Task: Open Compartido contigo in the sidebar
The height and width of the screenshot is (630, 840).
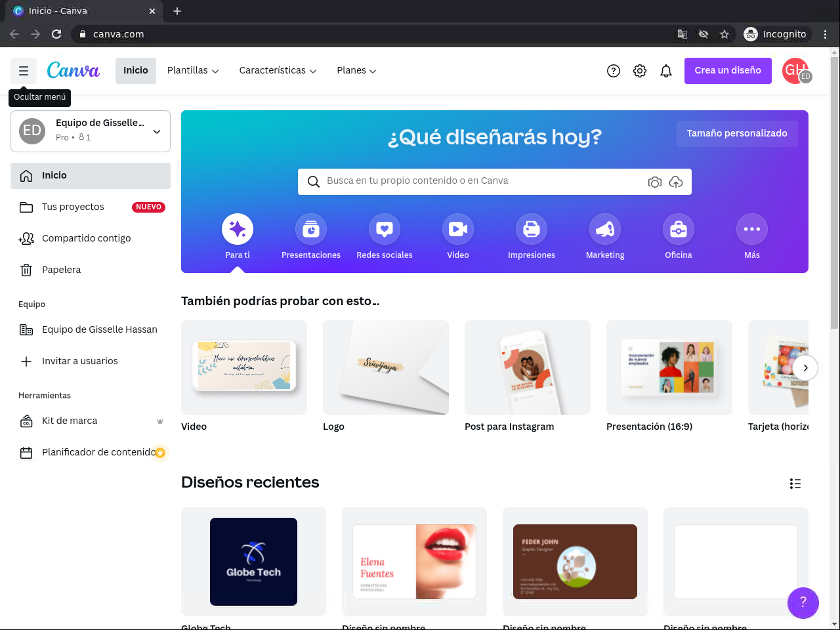Action: [x=91, y=239]
